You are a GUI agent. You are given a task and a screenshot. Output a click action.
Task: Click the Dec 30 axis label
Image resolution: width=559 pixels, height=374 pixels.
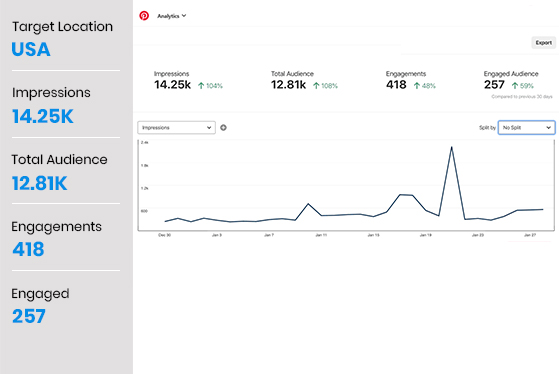[x=164, y=235]
